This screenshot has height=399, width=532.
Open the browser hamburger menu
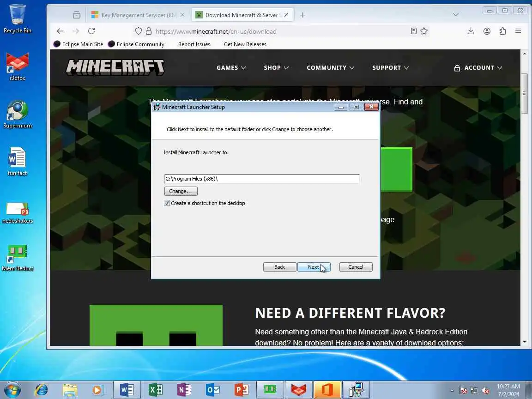[x=518, y=31]
